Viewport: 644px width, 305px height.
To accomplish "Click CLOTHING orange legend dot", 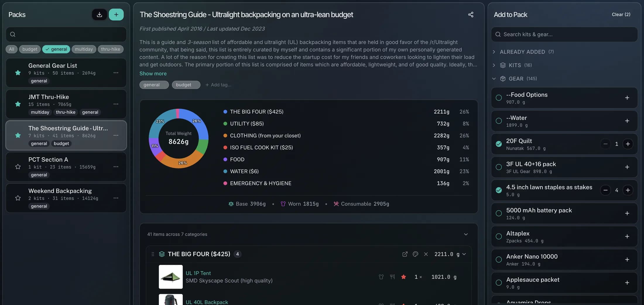I will [225, 135].
